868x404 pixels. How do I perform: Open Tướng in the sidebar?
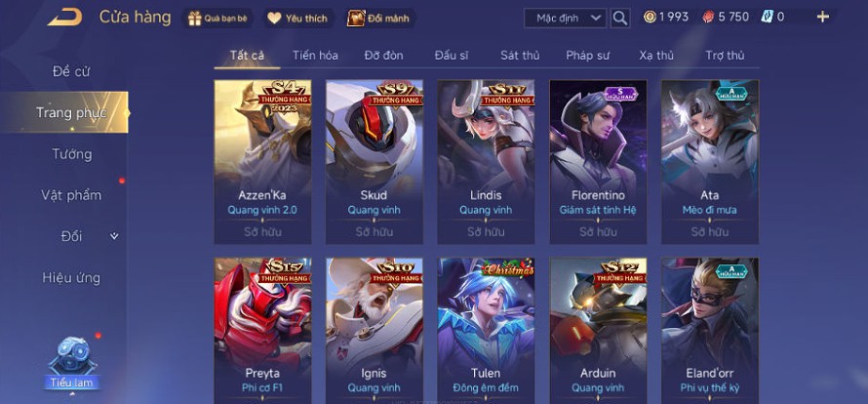(x=72, y=154)
